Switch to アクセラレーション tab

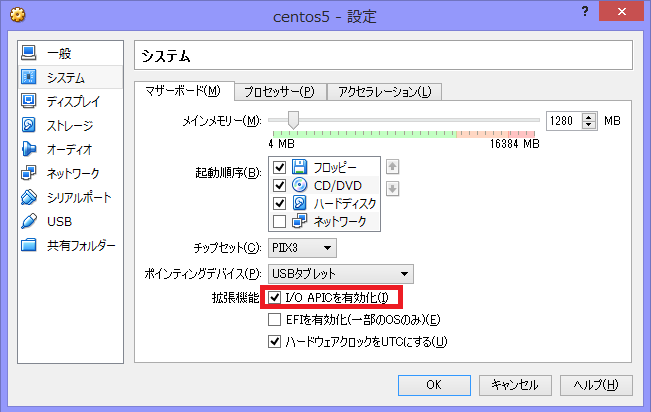(384, 92)
